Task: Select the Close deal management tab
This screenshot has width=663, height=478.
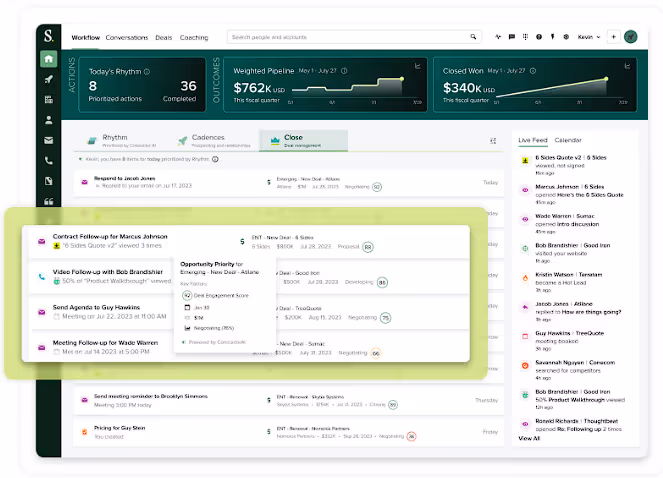Action: [303, 140]
